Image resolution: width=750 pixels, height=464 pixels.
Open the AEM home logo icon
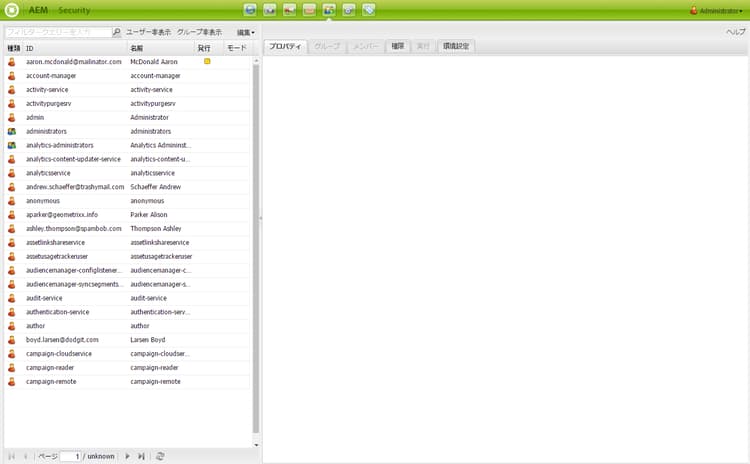tap(11, 10)
